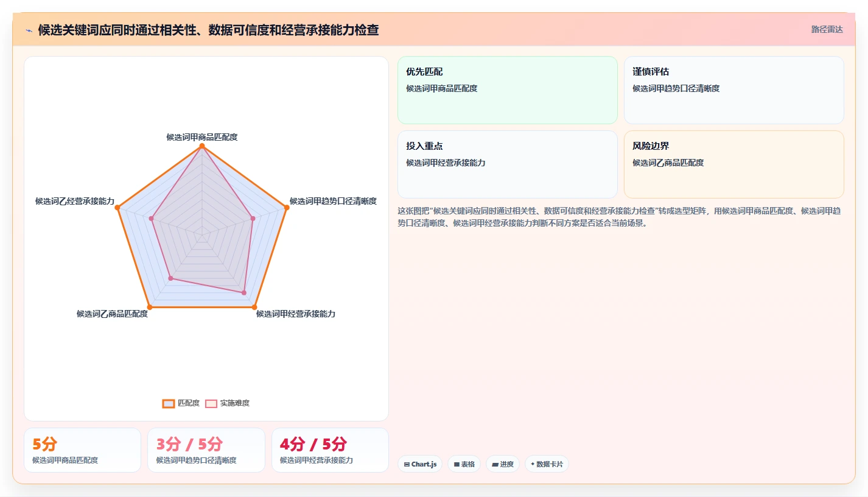Click pink 实施难度 point on 候选词乙经营承接能力 axis

click(152, 218)
